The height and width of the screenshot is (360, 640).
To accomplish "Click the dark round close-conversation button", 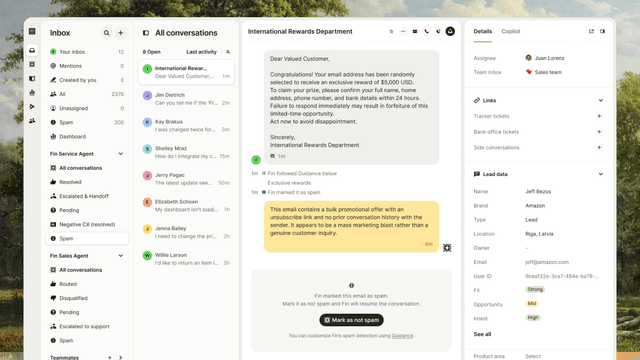I will click(x=450, y=31).
